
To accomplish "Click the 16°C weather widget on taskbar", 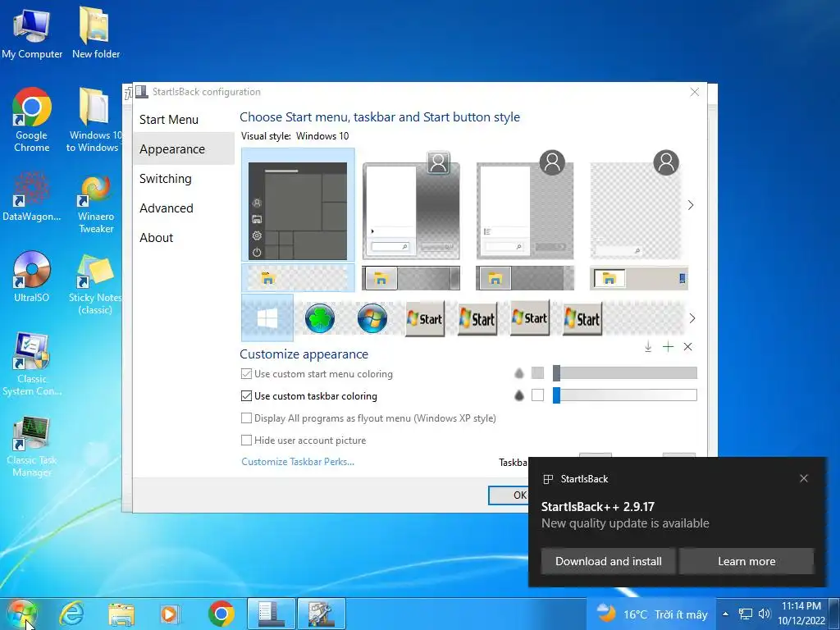I will 652,614.
